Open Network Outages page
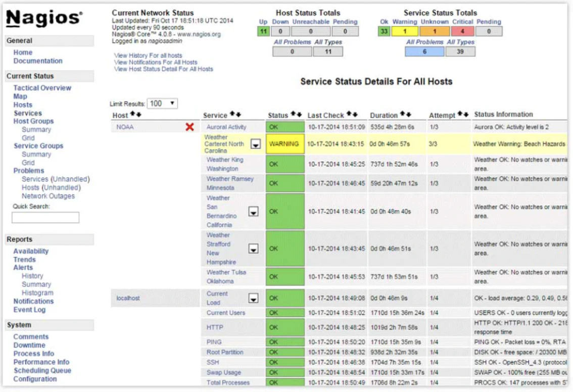 [x=48, y=196]
